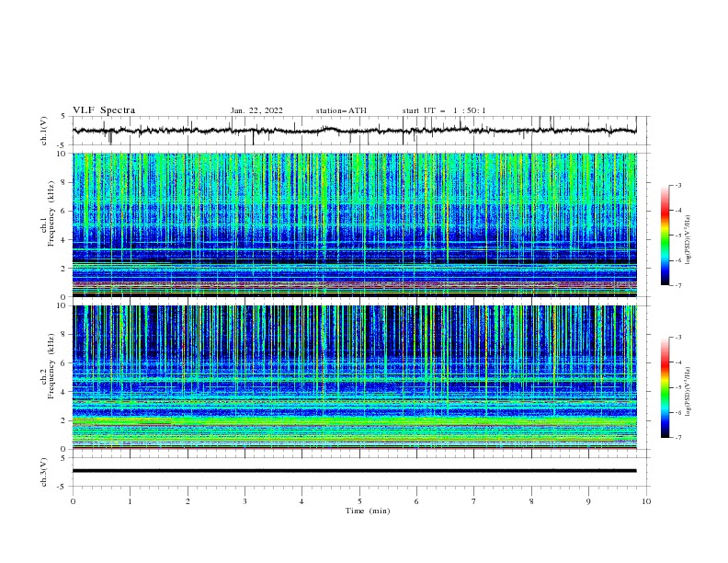Click the "ch.3(V)" waveform axis label

pos(44,472)
